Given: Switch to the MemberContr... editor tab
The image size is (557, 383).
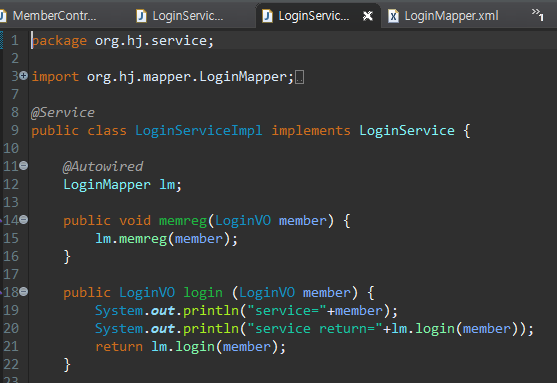Looking at the screenshot, I should pos(53,16).
